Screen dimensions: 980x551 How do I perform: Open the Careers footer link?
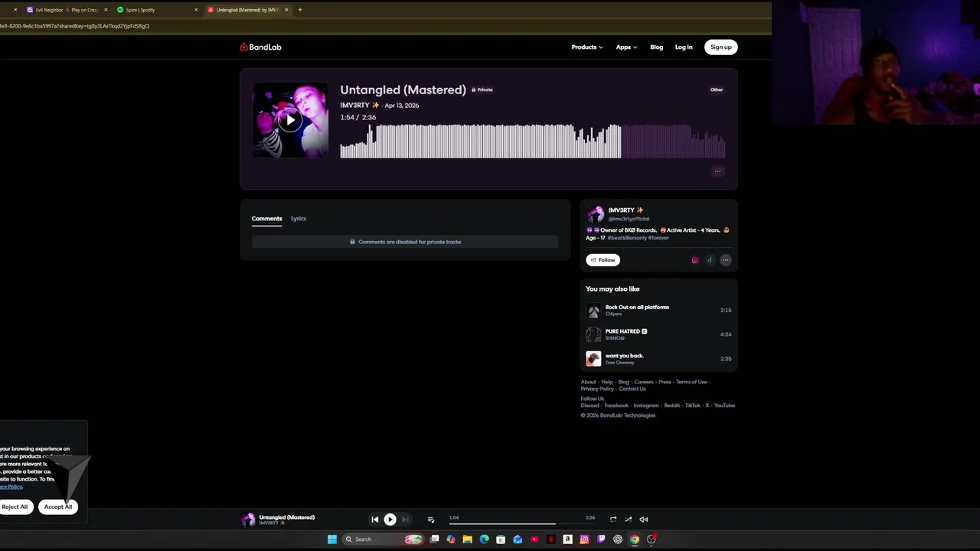tap(644, 382)
